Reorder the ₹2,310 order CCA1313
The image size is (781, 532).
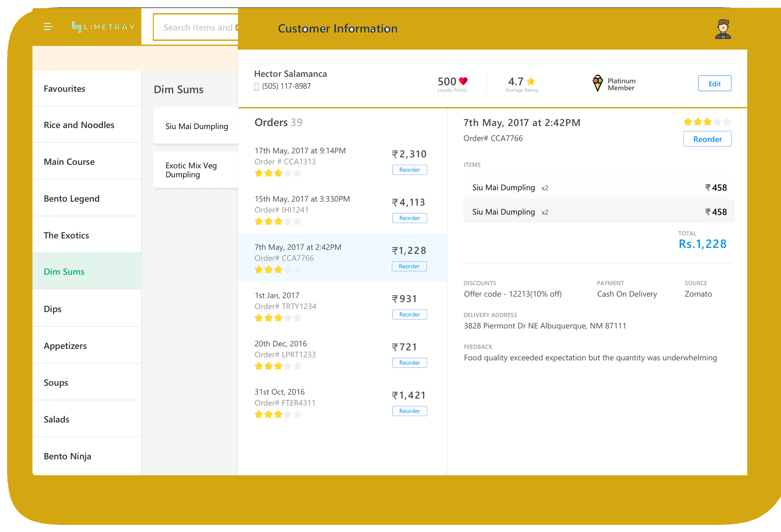[x=409, y=170]
